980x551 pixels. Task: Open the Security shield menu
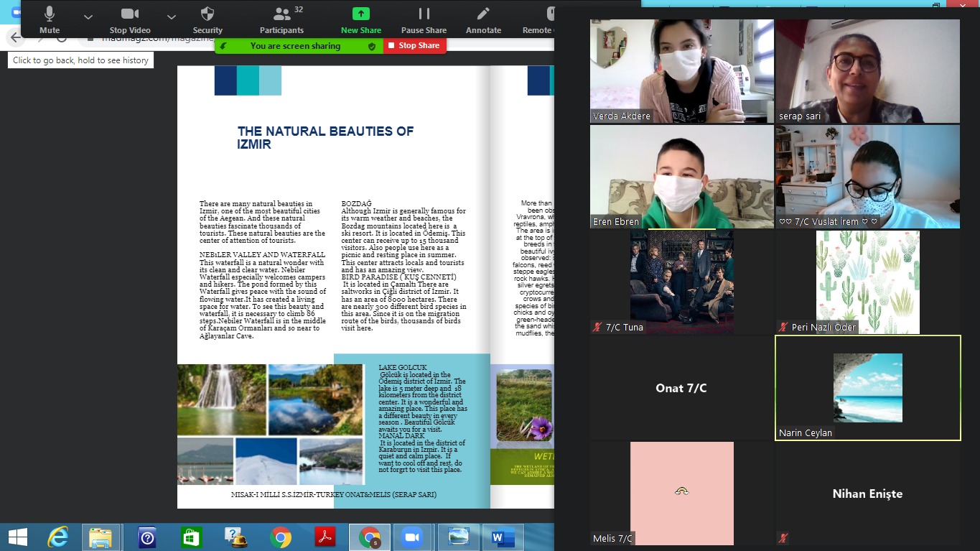(207, 19)
